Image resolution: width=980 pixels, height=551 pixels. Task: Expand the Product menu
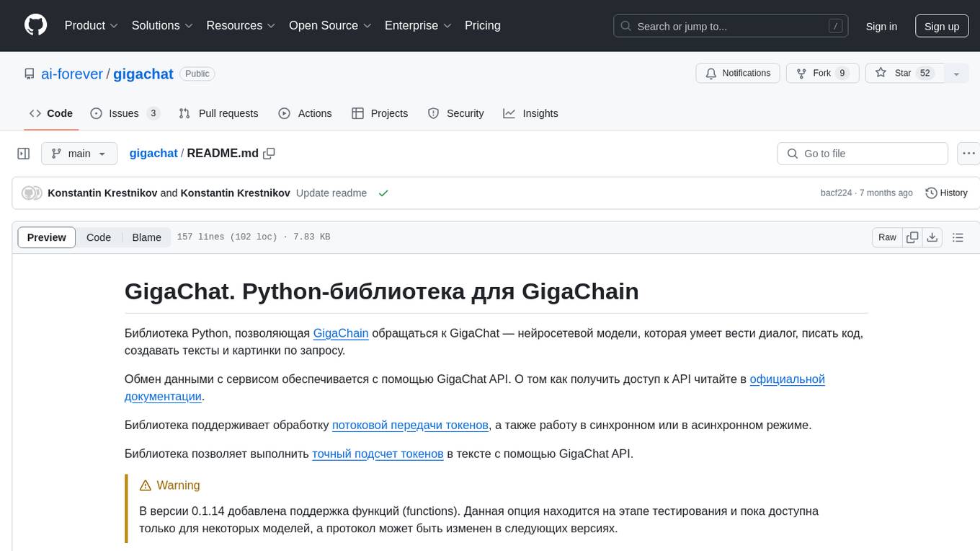point(92,25)
